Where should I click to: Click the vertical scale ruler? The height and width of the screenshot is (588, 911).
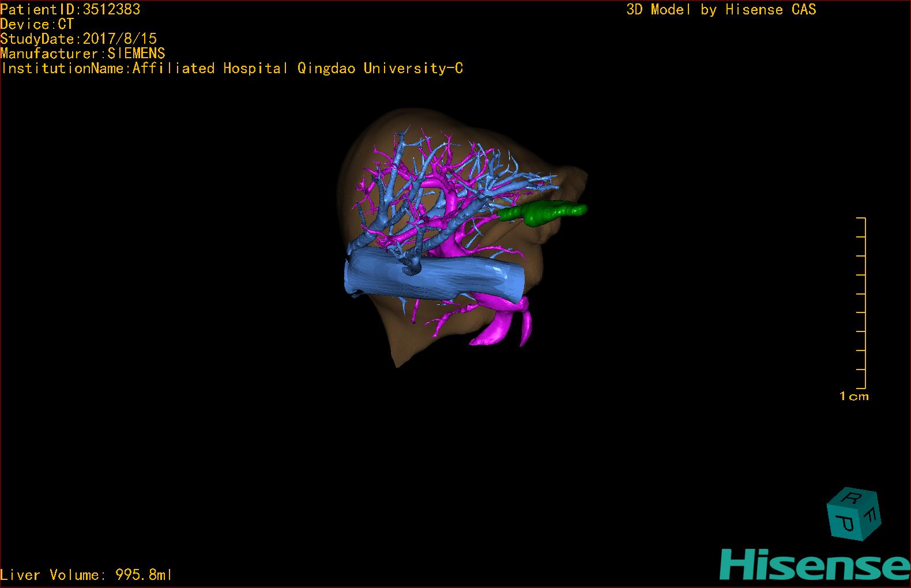861,303
